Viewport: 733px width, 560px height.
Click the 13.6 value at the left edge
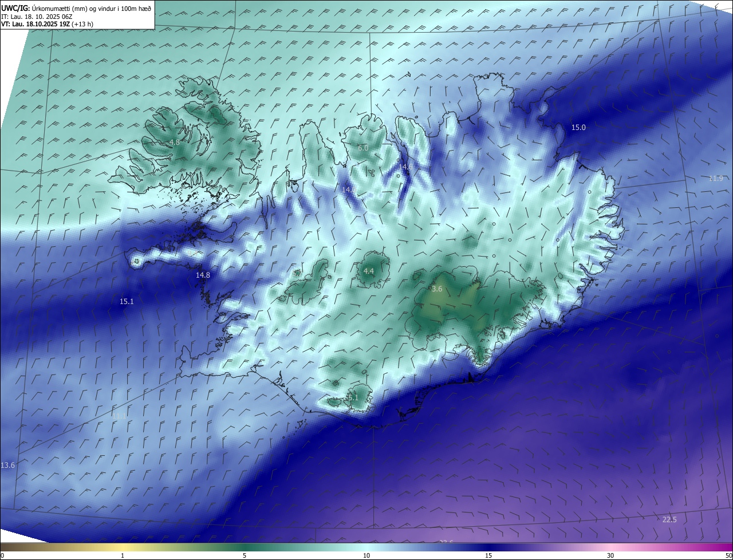click(7, 465)
